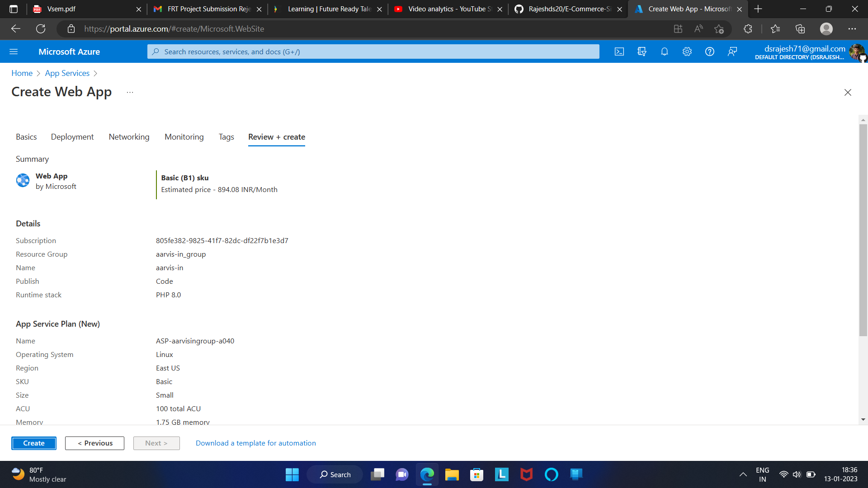Click the Create button
This screenshot has height=488, width=868.
(34, 443)
